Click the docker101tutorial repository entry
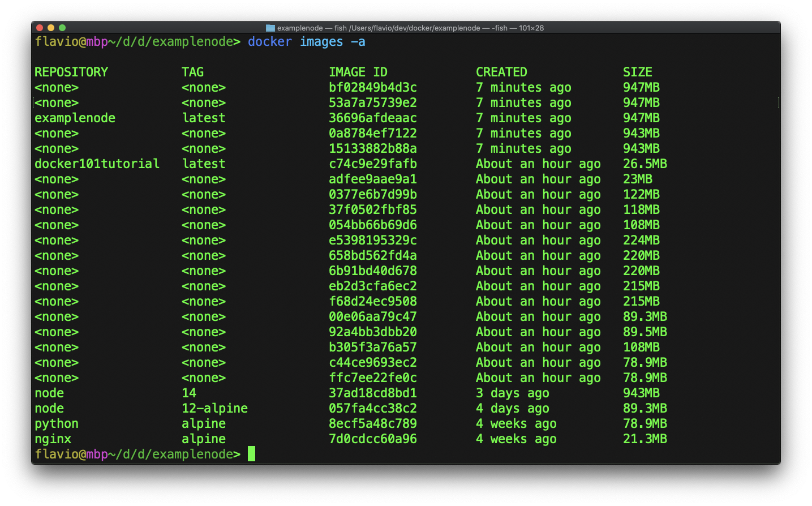 point(97,164)
